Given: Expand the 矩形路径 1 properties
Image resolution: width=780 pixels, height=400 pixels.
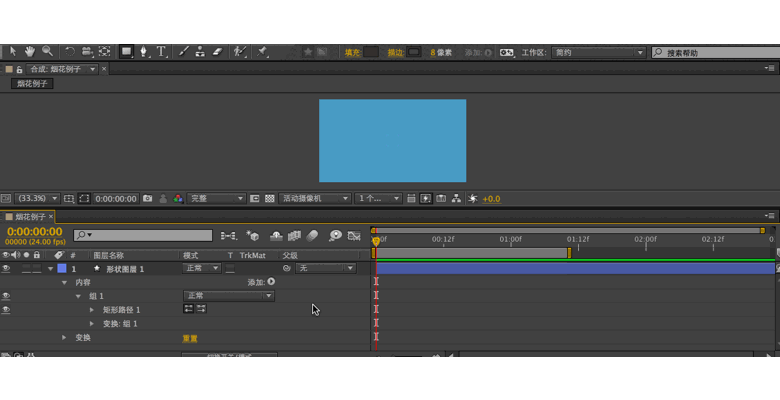Looking at the screenshot, I should pyautogui.click(x=92, y=310).
